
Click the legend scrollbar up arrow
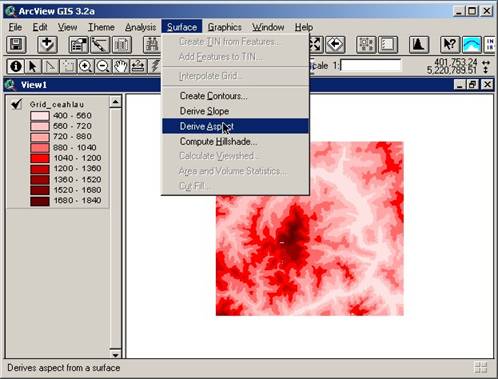pos(115,101)
